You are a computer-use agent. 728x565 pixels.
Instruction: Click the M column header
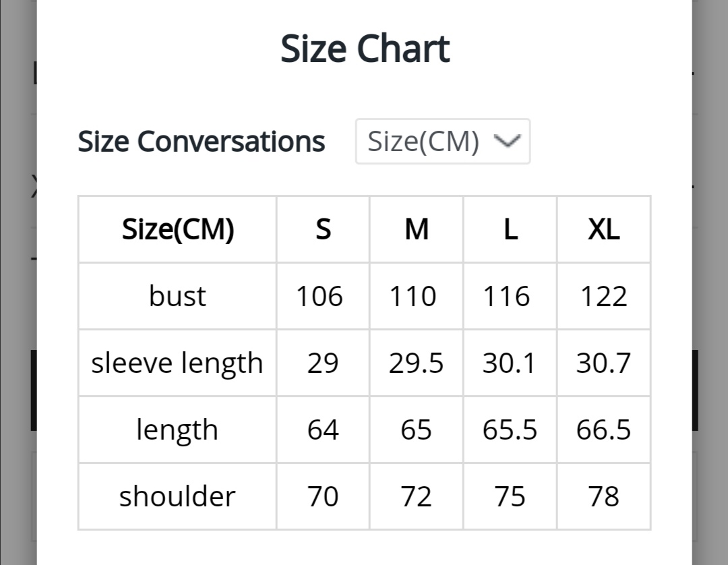click(417, 229)
